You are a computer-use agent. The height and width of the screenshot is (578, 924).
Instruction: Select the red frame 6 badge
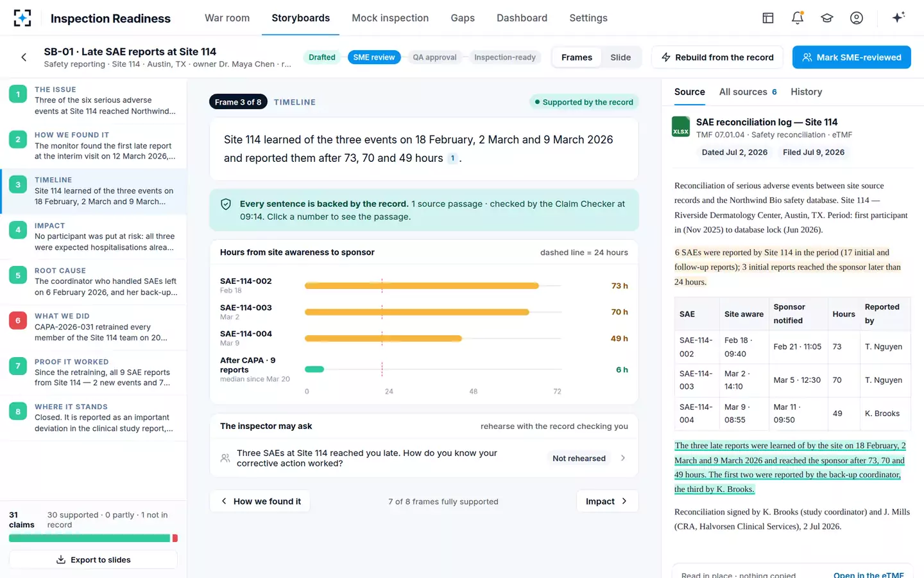click(18, 320)
